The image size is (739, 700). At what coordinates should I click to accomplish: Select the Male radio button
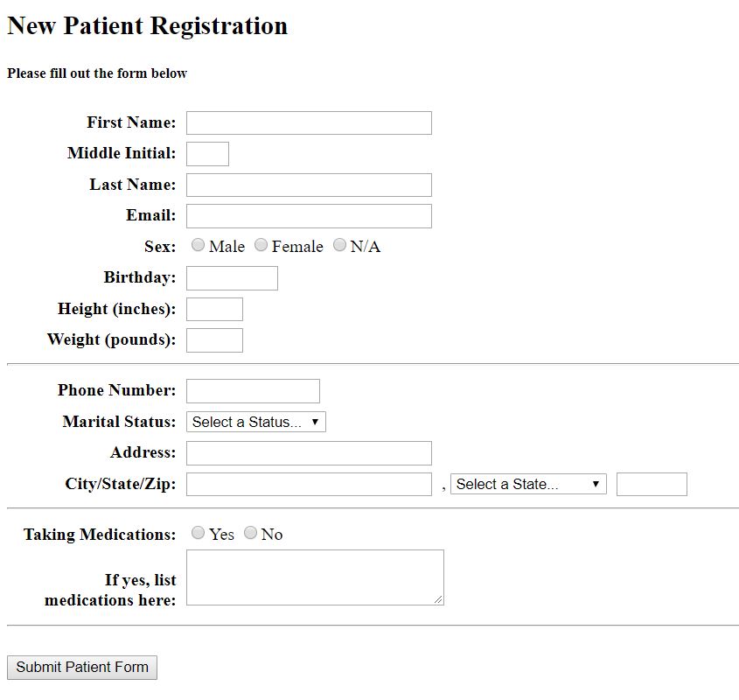pyautogui.click(x=198, y=245)
